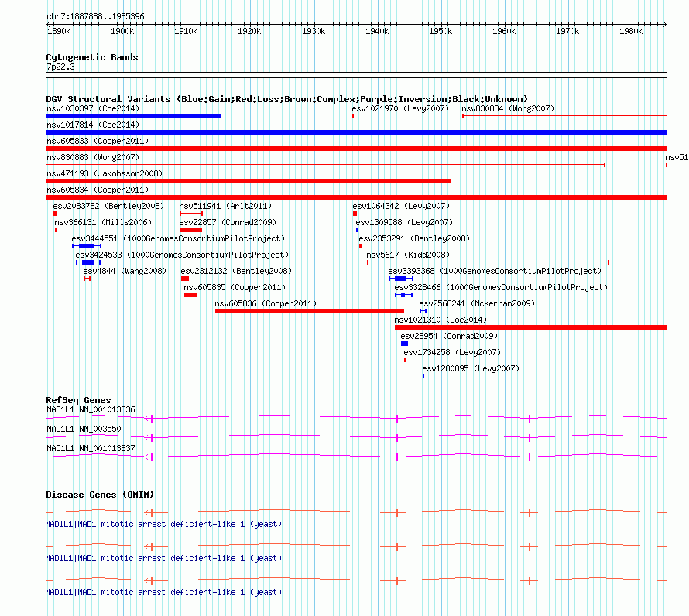Click the 1910k ruler tick label

pos(186,31)
